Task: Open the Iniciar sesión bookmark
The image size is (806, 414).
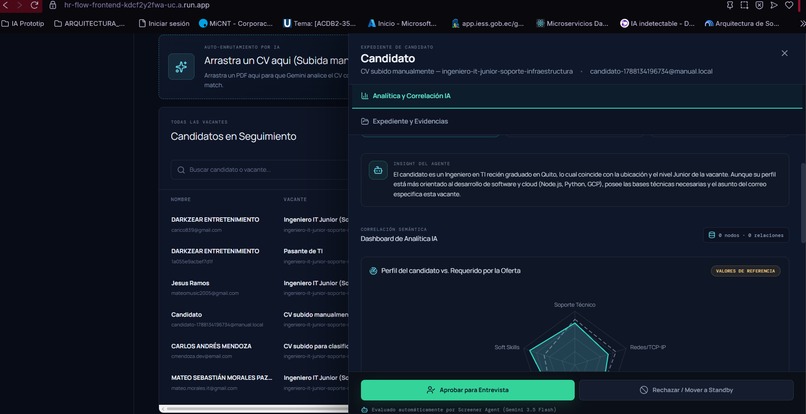Action: click(x=164, y=24)
